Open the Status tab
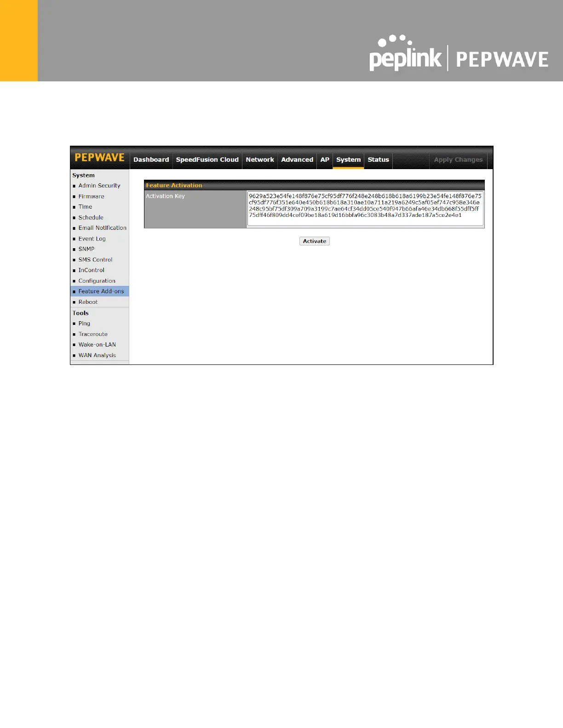Screen dimensions: 563x728 378,159
